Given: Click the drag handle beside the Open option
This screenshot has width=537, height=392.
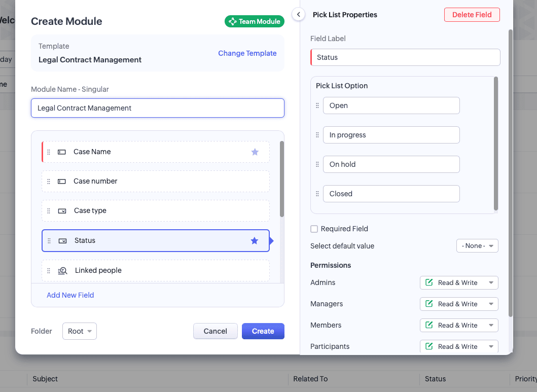Looking at the screenshot, I should [x=317, y=105].
